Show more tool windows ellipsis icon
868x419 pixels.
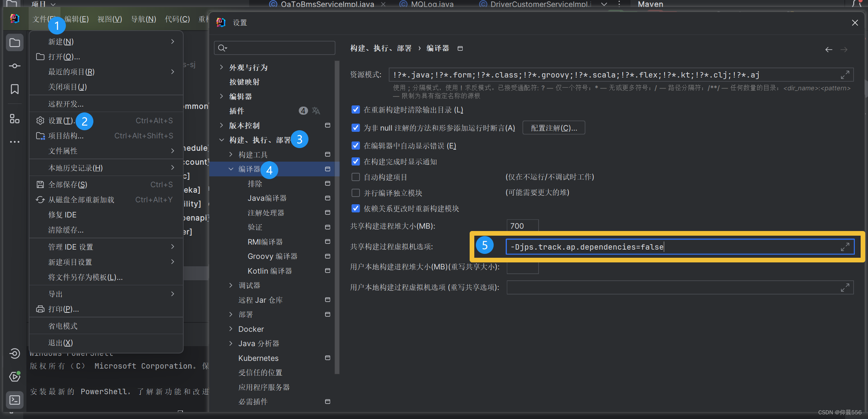[15, 142]
